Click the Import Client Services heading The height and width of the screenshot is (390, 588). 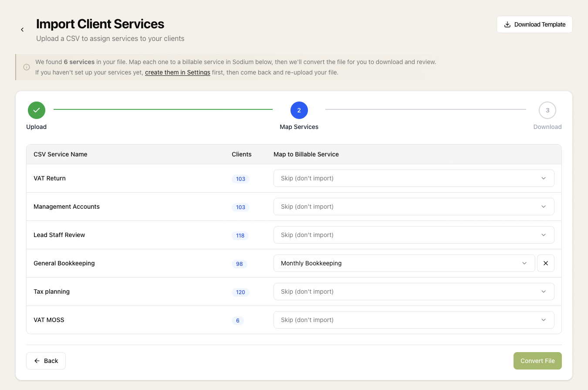pos(100,24)
